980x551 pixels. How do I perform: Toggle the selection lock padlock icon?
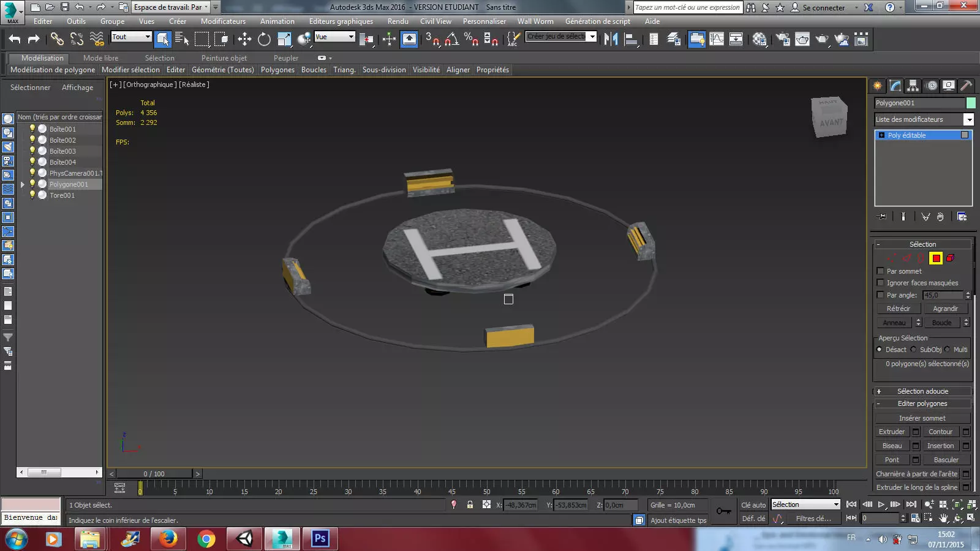pos(470,505)
